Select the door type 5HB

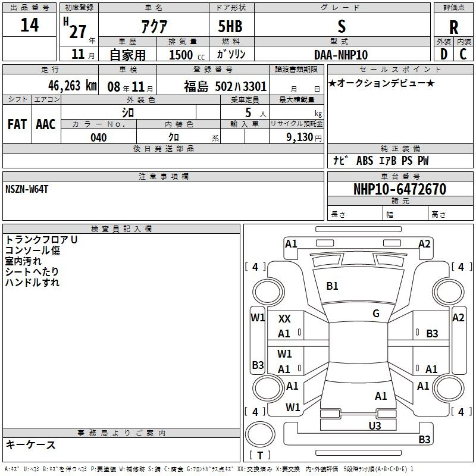230,26
